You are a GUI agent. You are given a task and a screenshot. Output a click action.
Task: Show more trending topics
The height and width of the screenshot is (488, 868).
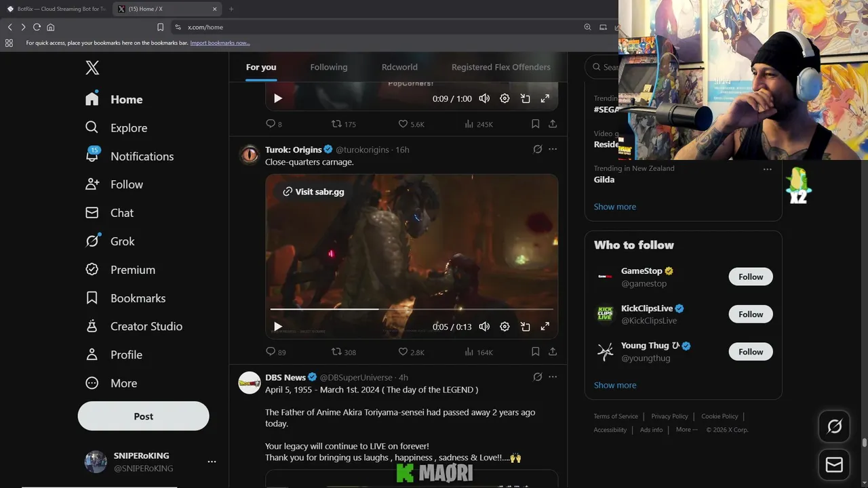click(615, 207)
